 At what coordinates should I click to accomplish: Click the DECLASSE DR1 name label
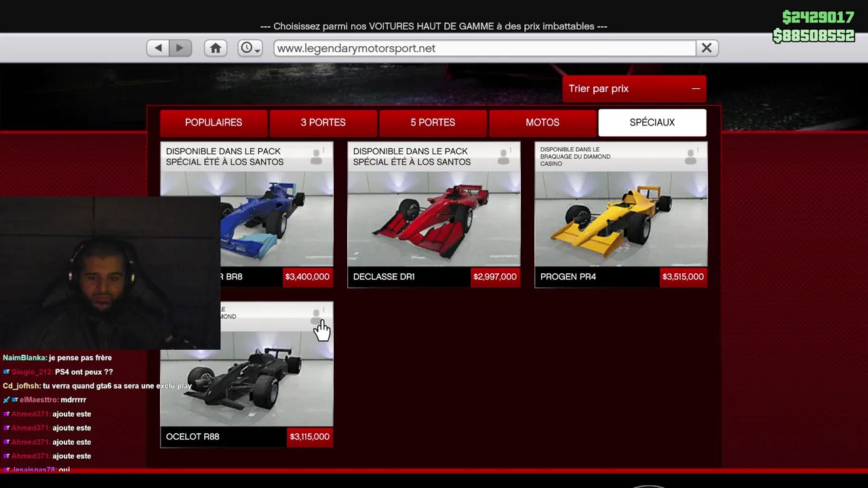pos(384,277)
